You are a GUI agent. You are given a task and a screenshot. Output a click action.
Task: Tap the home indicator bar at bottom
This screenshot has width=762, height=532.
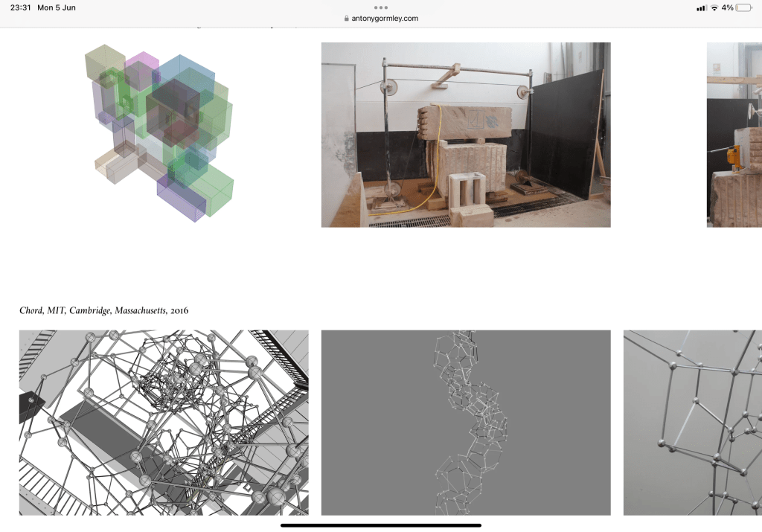[x=381, y=525]
